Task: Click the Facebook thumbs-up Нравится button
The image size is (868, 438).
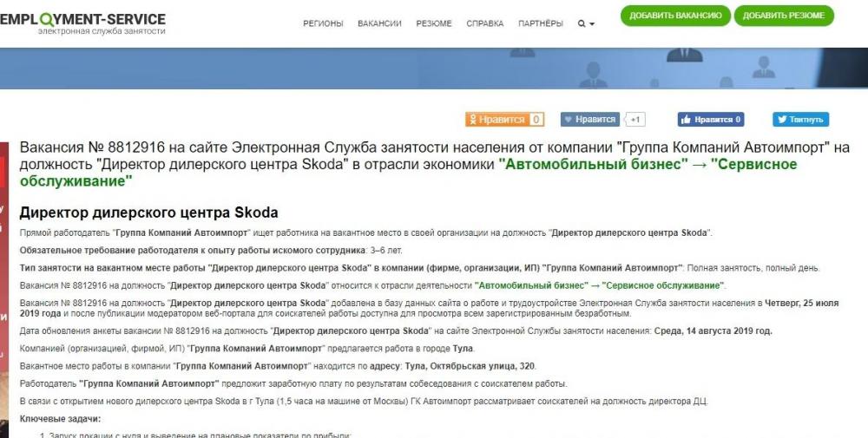Action: pyautogui.click(x=710, y=120)
